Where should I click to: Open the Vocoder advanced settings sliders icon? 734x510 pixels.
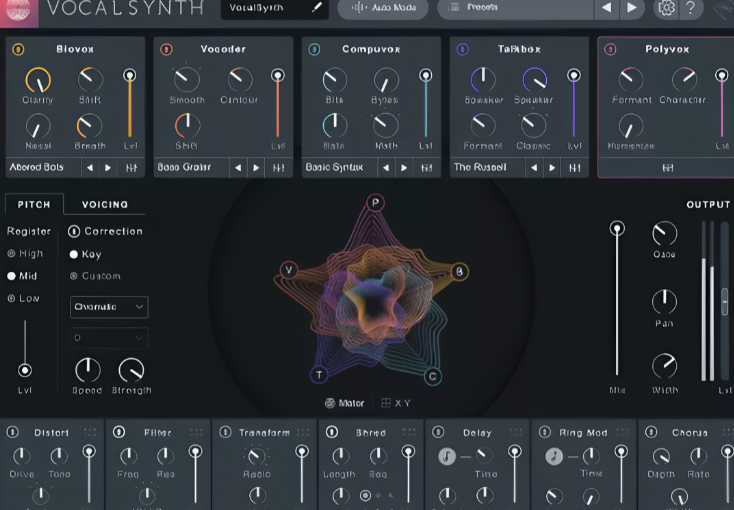pos(279,168)
